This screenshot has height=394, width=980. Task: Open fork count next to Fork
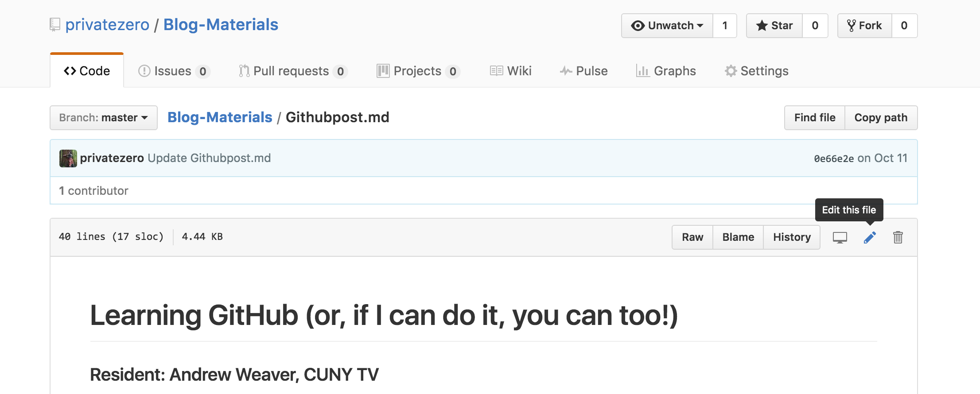904,26
